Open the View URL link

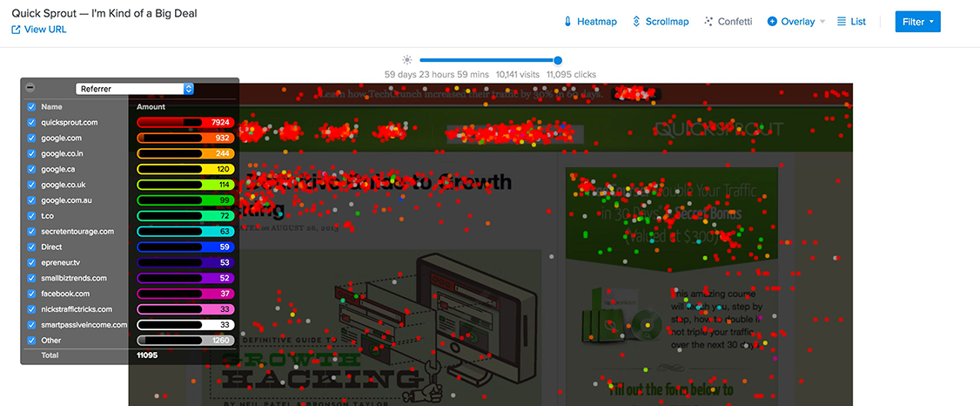(x=39, y=30)
